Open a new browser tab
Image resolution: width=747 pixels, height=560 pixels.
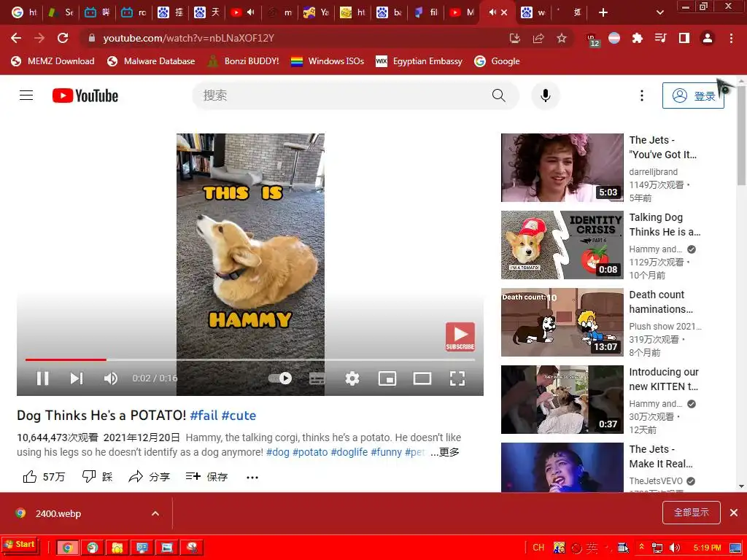click(603, 12)
